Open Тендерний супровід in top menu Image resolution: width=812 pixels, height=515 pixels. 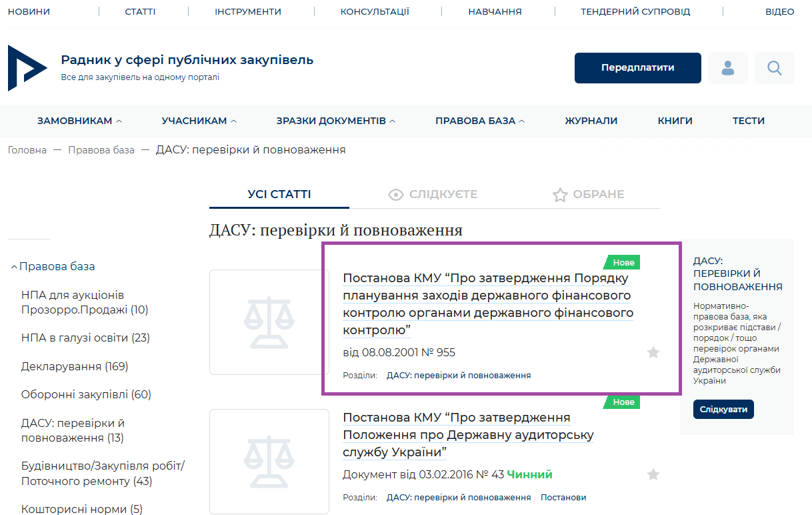635,11
